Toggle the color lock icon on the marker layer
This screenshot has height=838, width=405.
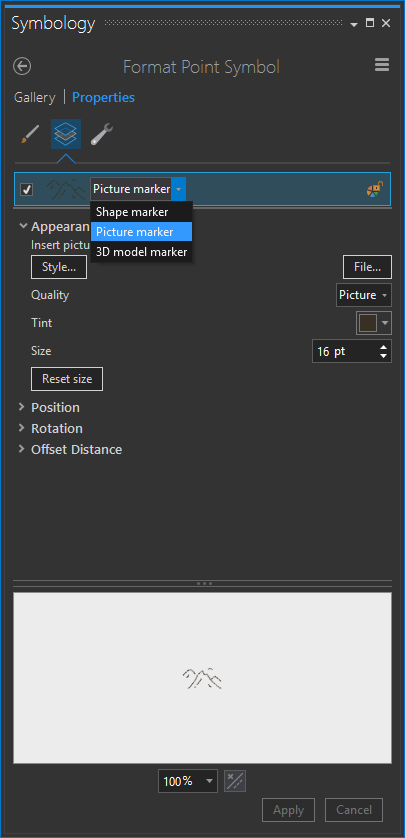(x=375, y=189)
